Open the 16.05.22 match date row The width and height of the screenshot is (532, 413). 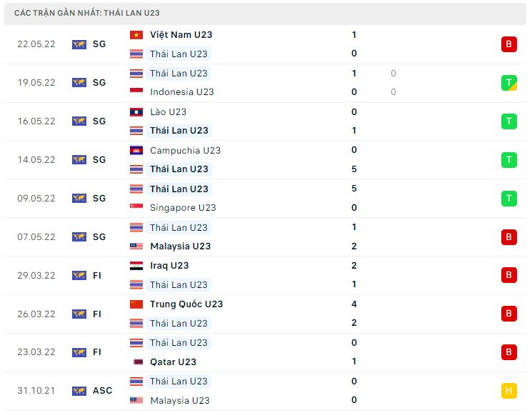click(x=266, y=121)
